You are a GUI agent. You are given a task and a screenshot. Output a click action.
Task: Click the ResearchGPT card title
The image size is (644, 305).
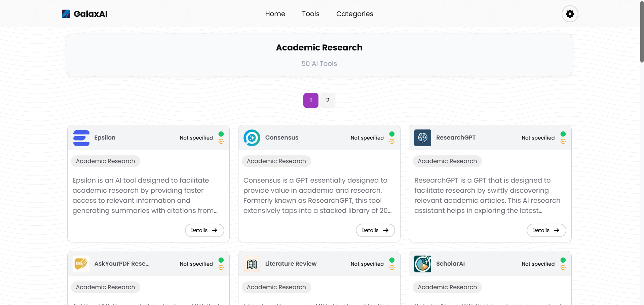[x=456, y=138]
